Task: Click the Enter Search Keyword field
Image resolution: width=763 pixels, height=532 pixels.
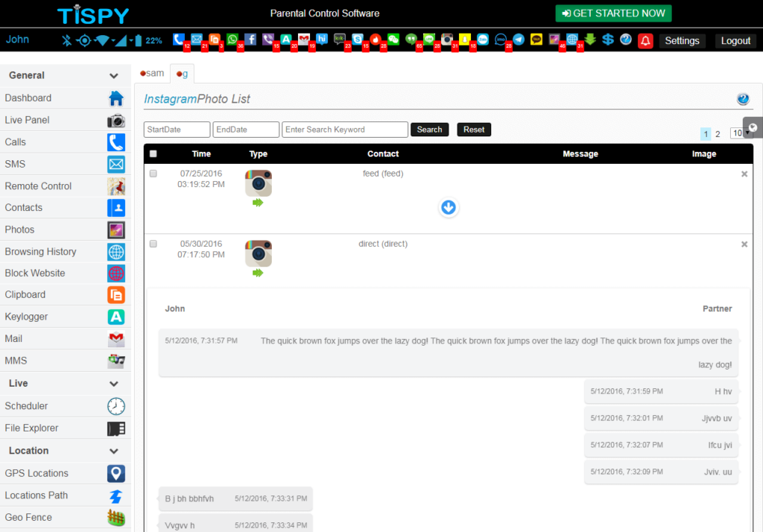Action: pos(345,130)
